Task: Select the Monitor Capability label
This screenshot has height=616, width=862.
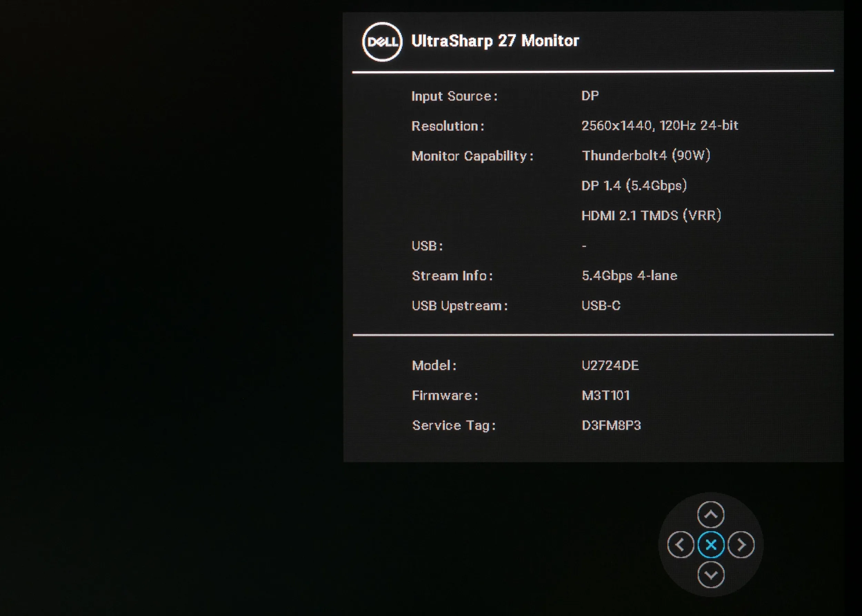Action: click(x=472, y=156)
